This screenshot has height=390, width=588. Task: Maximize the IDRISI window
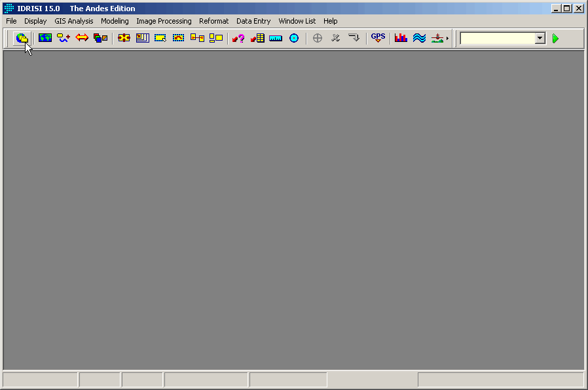pos(567,9)
